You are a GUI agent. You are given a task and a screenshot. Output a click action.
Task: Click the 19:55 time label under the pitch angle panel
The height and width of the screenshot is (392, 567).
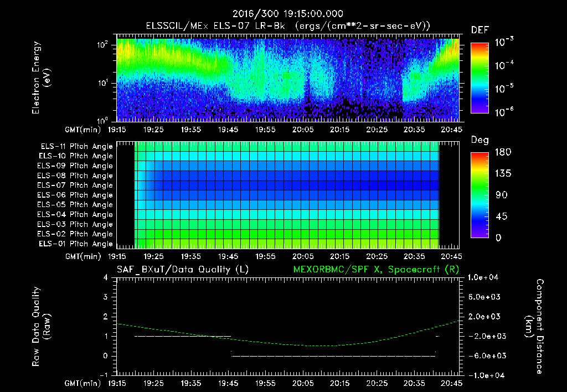click(265, 256)
